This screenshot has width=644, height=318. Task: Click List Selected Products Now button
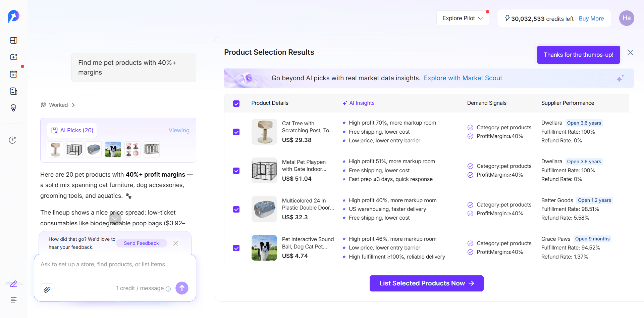(x=426, y=283)
